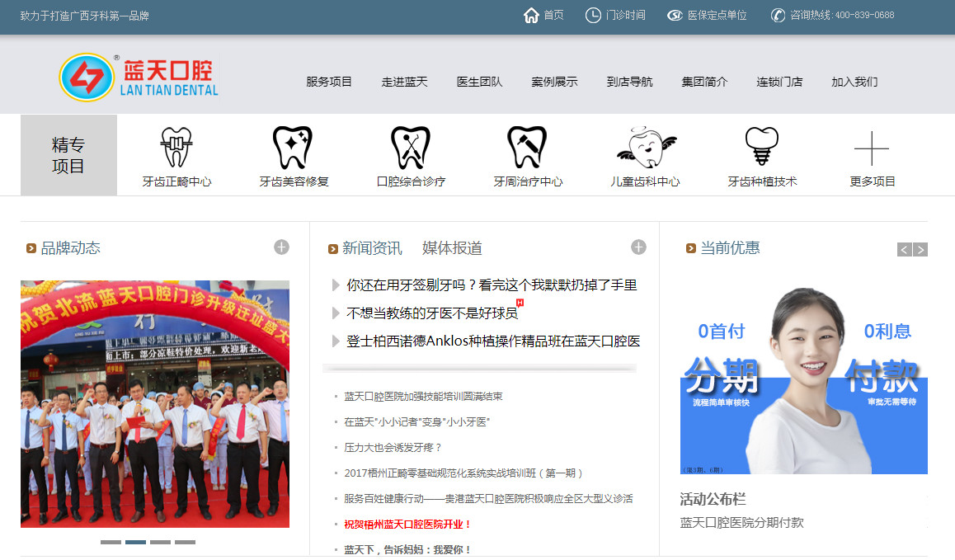Image resolution: width=955 pixels, height=560 pixels.
Task: Open the 蓝天口腔医院分期付款 announcement link
Action: 742,523
